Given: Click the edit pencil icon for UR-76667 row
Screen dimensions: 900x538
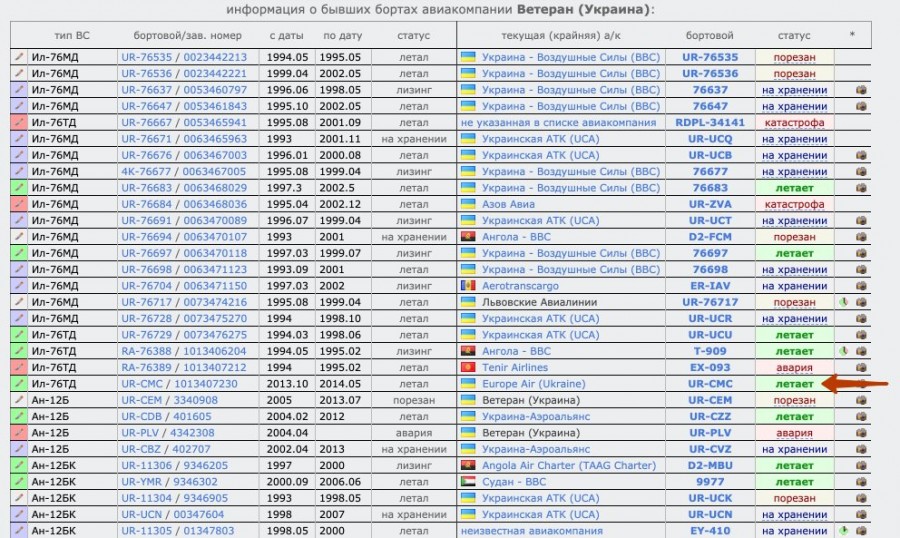Looking at the screenshot, I should 19,122.
